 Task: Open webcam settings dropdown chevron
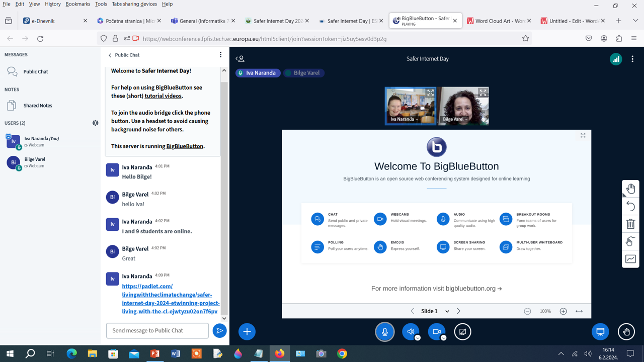(444, 338)
